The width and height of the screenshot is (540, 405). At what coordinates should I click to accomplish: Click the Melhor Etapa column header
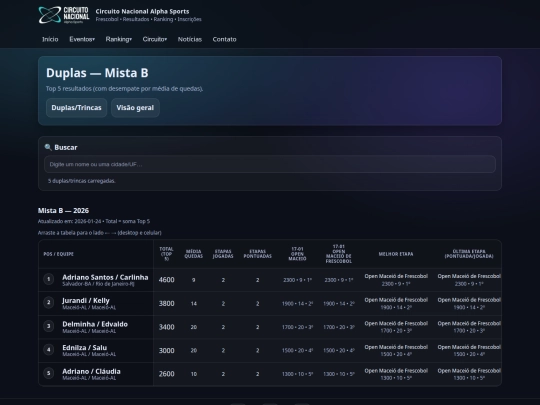tap(396, 254)
